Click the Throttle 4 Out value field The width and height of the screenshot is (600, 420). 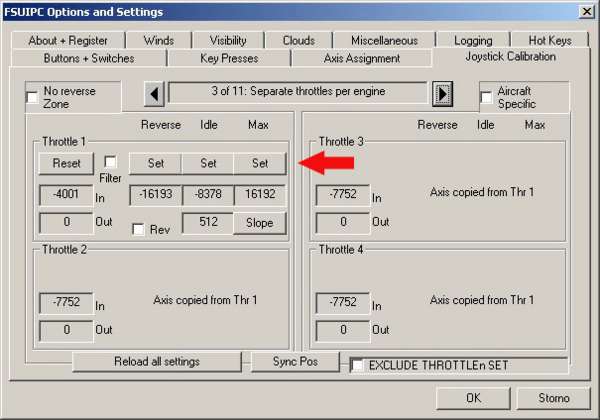tap(343, 330)
